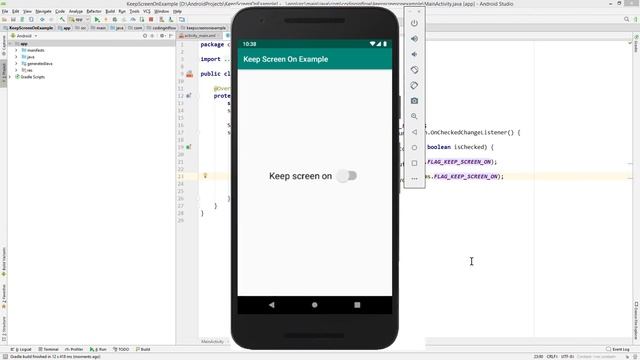Click the intention lightbulb on line 23

point(205,176)
